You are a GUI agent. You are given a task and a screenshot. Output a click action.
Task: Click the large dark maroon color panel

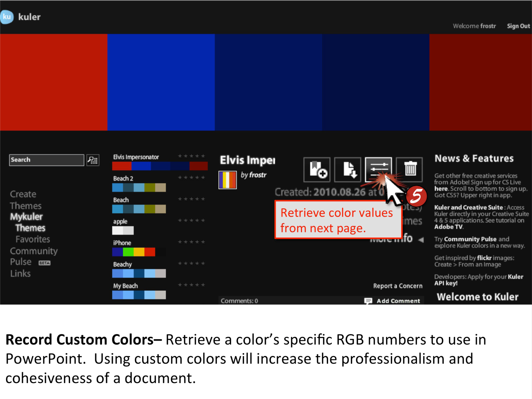pyautogui.click(x=481, y=82)
